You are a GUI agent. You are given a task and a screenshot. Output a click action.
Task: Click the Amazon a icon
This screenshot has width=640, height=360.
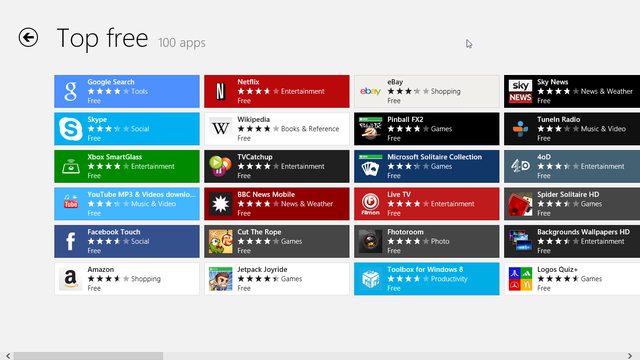[x=71, y=279]
